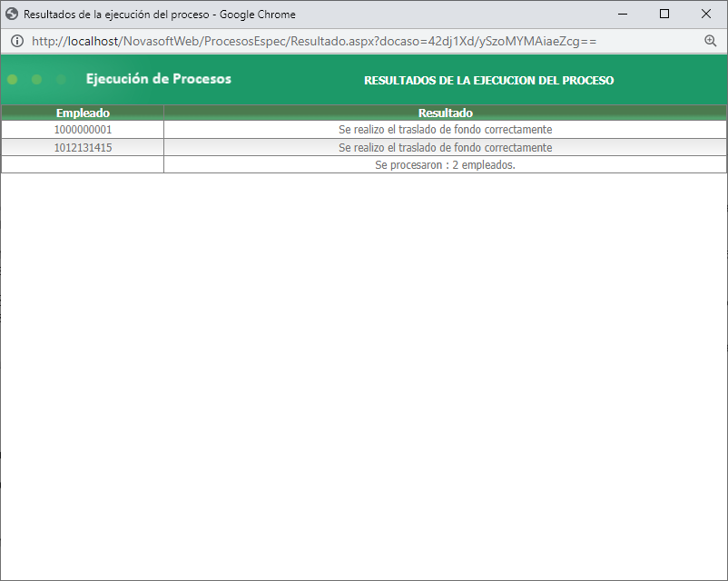Click the Ejecución de Procesos title
Image resolution: width=728 pixels, height=581 pixels.
[x=159, y=79]
